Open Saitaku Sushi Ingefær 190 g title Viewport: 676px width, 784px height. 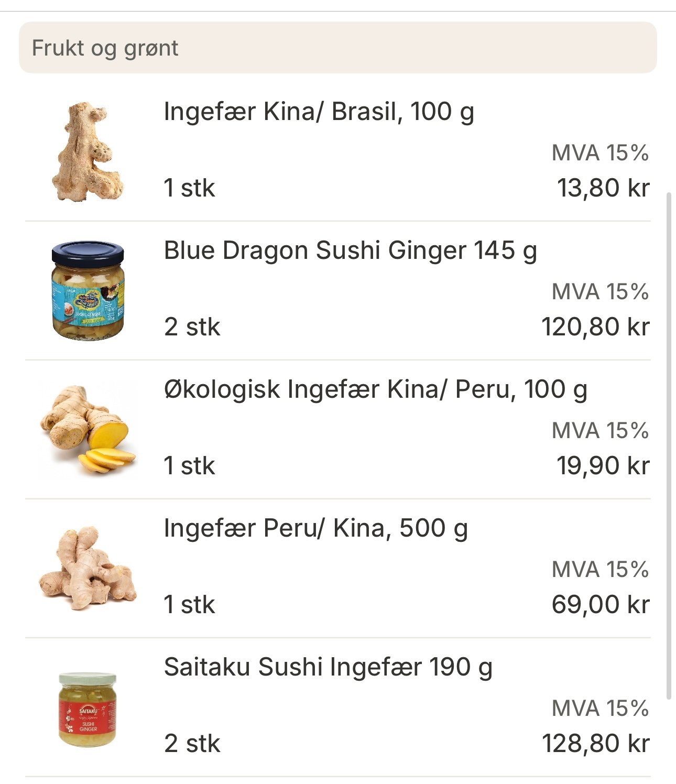coord(328,667)
